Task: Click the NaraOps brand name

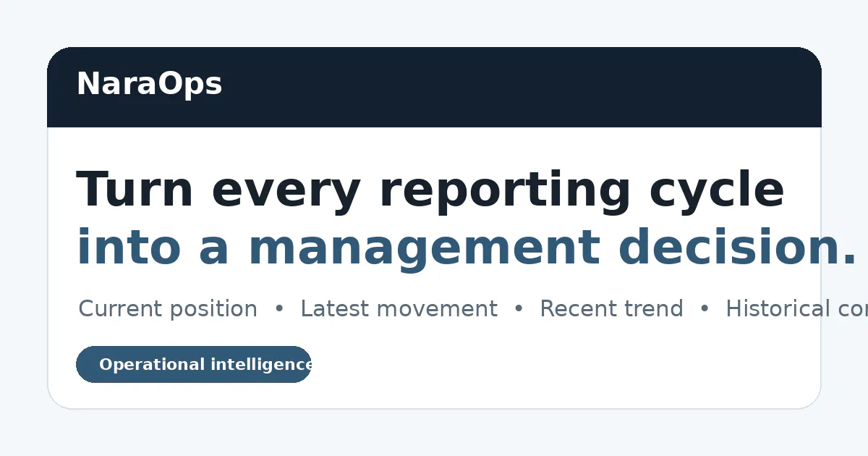Action: pyautogui.click(x=149, y=84)
